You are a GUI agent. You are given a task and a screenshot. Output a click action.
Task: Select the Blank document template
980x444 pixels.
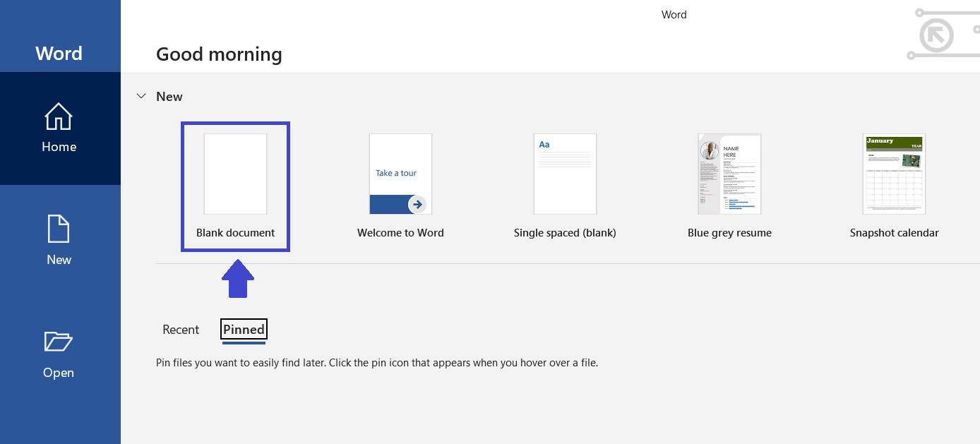235,174
